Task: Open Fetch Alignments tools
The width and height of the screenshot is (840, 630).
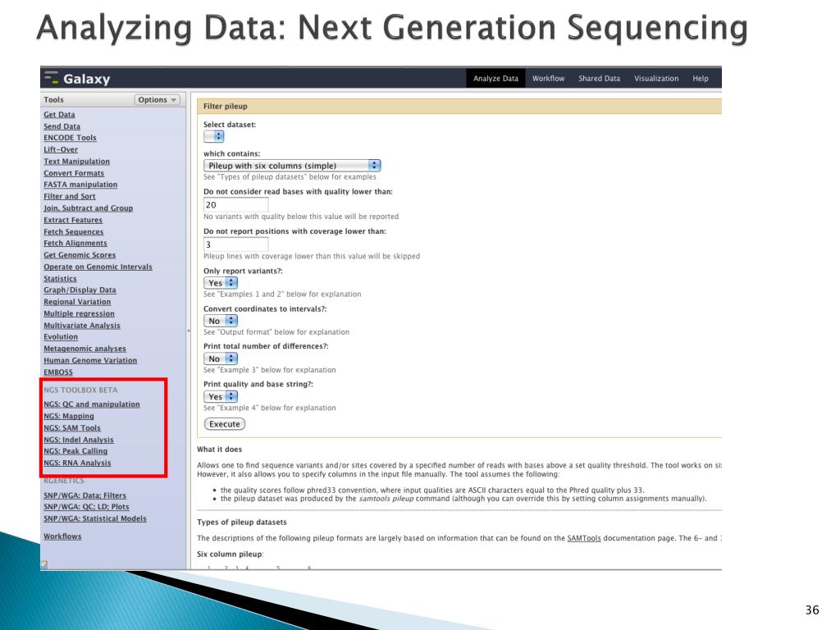Action: (x=75, y=243)
